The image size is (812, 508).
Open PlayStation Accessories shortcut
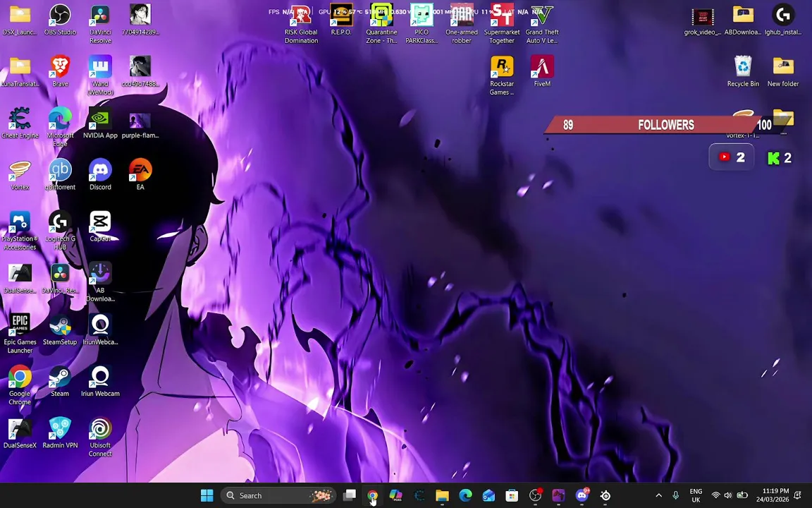tap(20, 231)
